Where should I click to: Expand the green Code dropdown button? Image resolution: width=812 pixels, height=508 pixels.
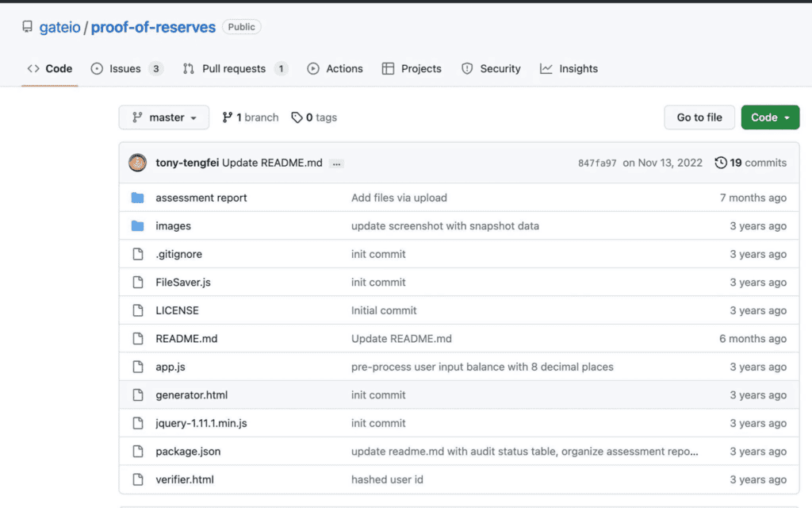coord(770,117)
